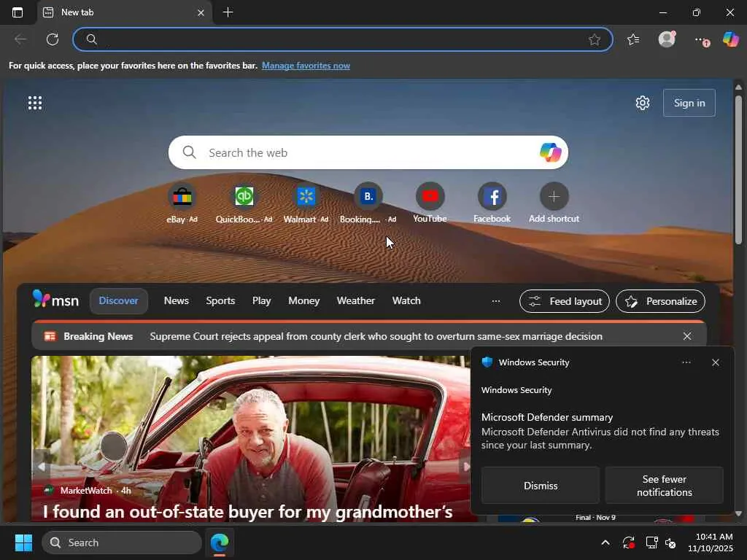Viewport: 747px width, 560px height.
Task: Click Copilot icon in search box
Action: [550, 152]
